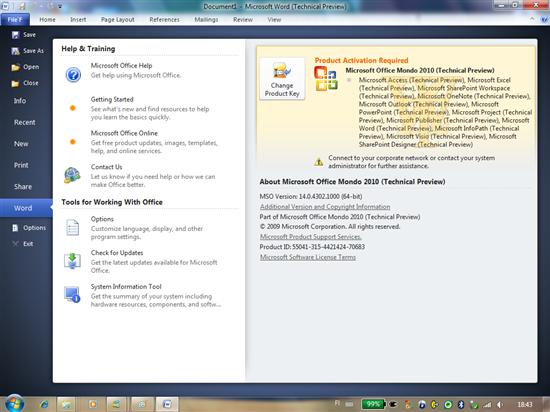
Task: Select Recent in the backstage menu
Action: [x=26, y=122]
